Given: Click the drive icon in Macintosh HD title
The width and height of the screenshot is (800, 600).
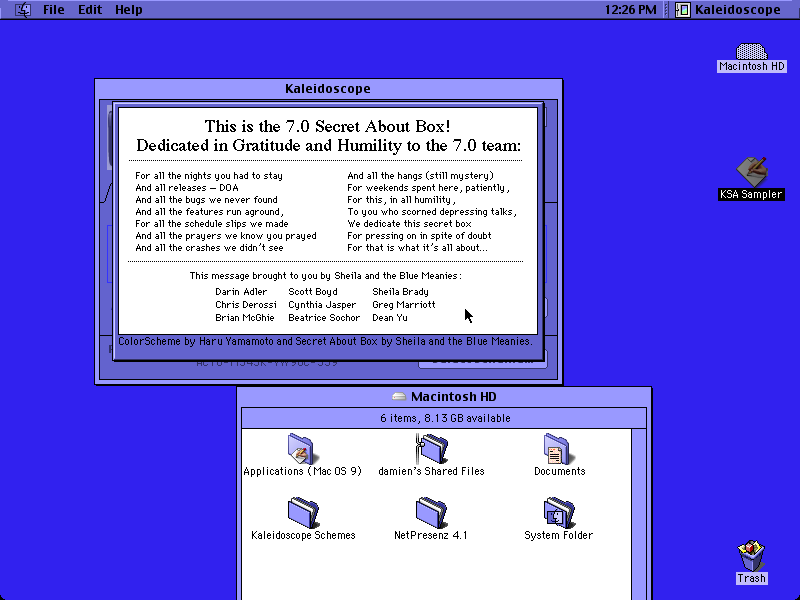Looking at the screenshot, I should pyautogui.click(x=399, y=396).
